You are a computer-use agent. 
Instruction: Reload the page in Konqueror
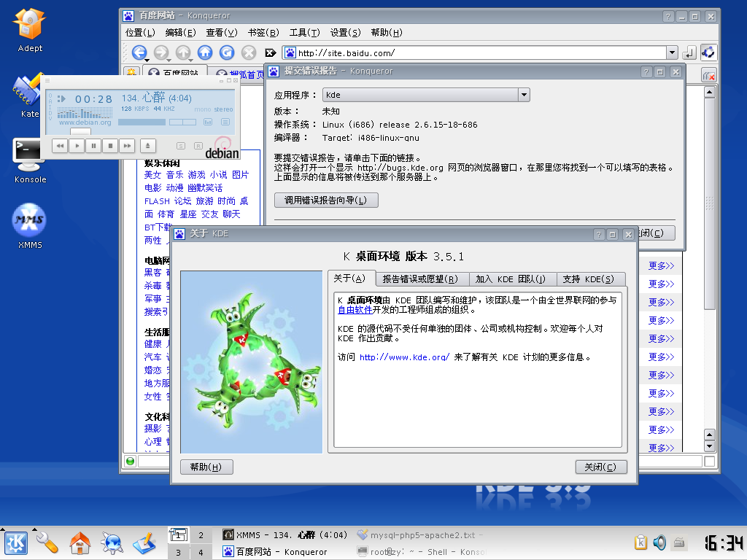point(227,52)
